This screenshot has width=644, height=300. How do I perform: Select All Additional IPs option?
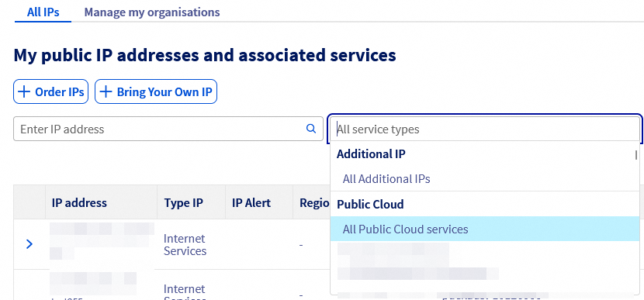click(485, 179)
